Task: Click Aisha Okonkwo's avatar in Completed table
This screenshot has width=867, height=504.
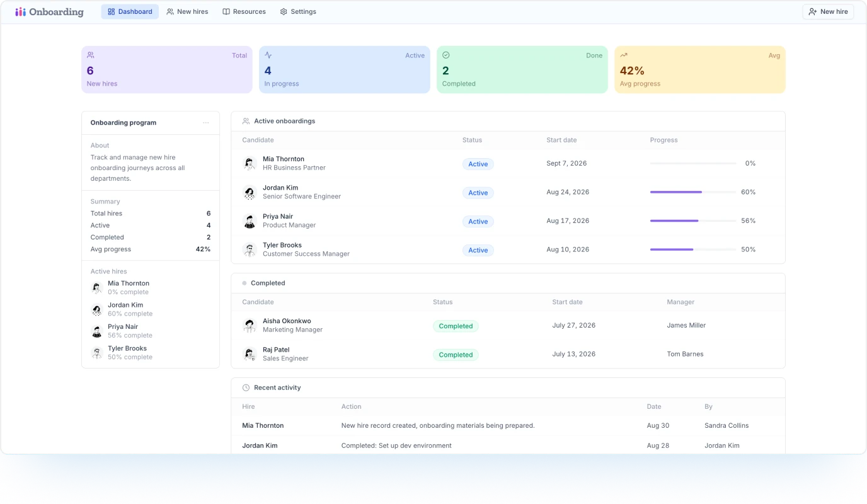Action: [x=250, y=326]
